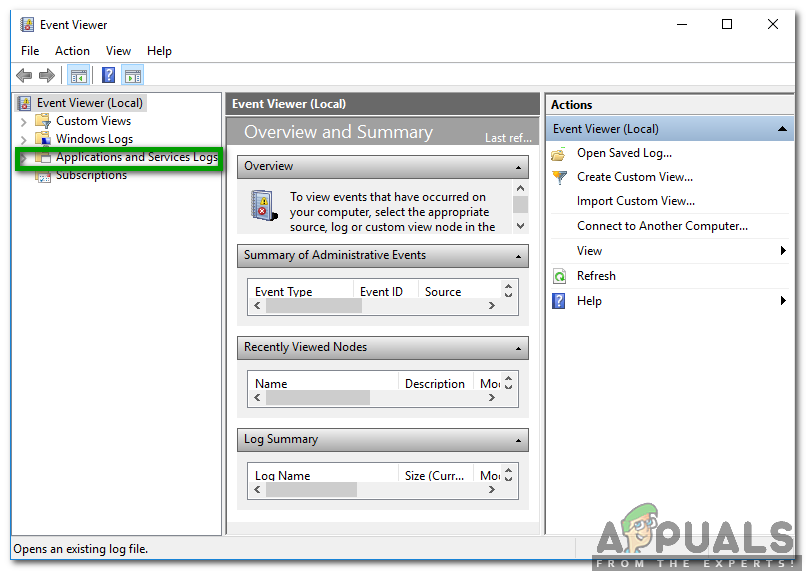Viewport: 806px width, 571px height.
Task: Collapse Event Viewer (Local) actions group
Action: 782,129
